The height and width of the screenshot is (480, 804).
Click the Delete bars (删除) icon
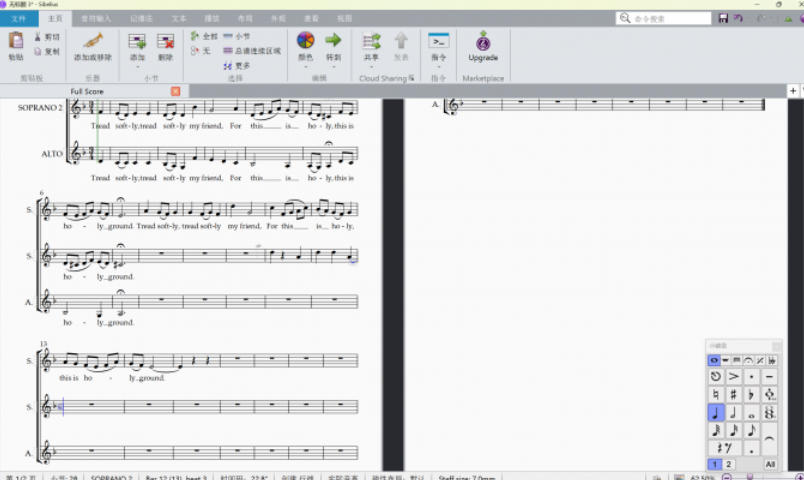[x=165, y=41]
